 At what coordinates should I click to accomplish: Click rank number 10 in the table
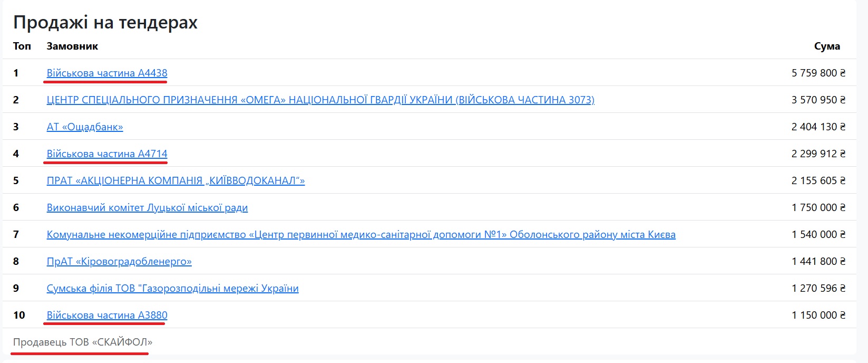19,315
